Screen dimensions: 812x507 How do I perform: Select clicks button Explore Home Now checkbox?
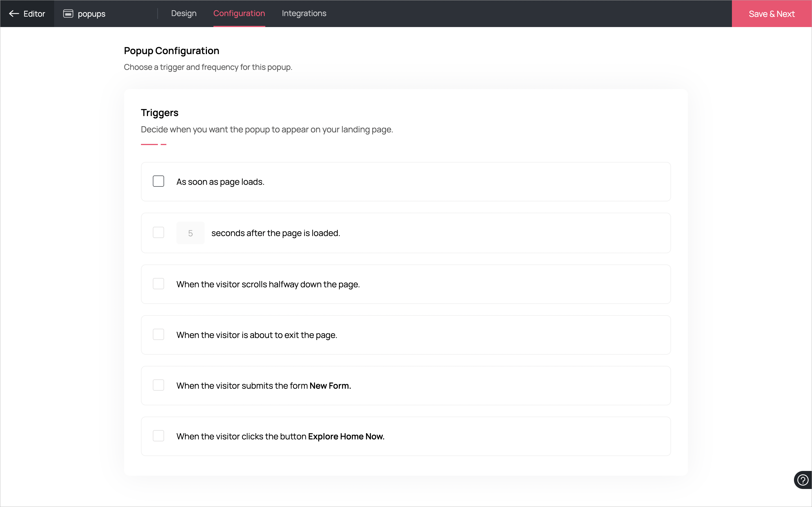click(158, 436)
